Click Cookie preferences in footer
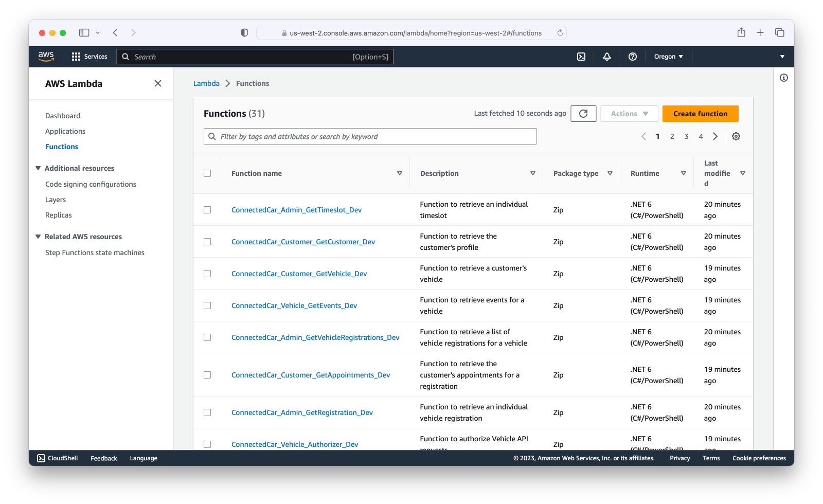This screenshot has height=504, width=823. (x=759, y=458)
